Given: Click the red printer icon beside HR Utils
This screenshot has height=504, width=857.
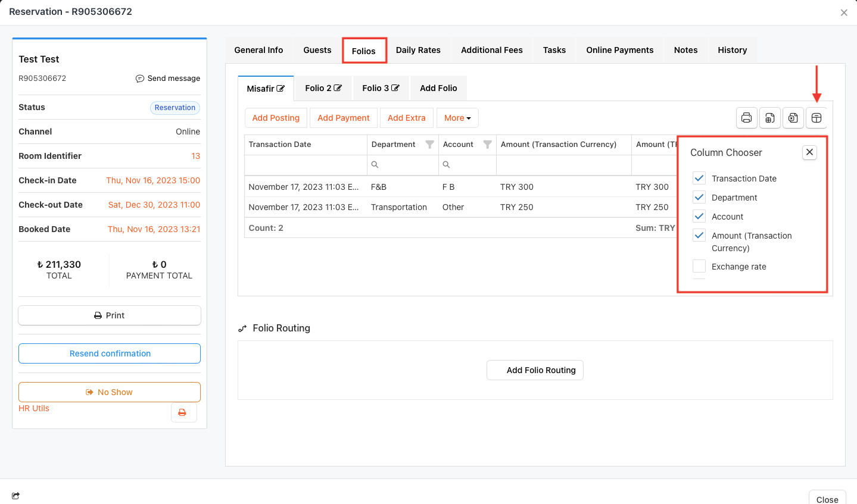Looking at the screenshot, I should pos(183,412).
